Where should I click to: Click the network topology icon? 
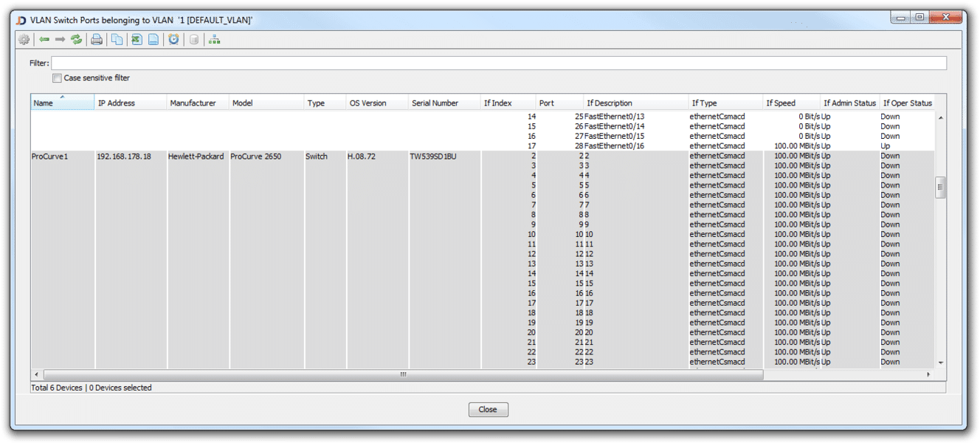(x=214, y=40)
